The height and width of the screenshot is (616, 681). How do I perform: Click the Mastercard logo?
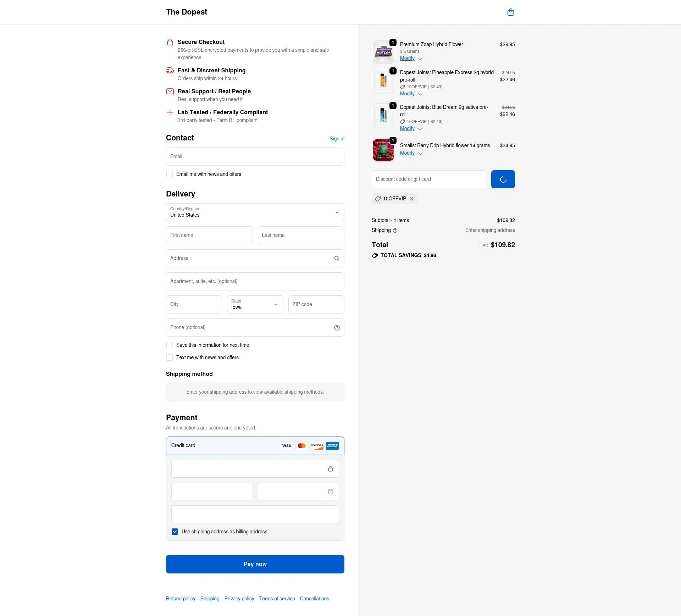[302, 446]
